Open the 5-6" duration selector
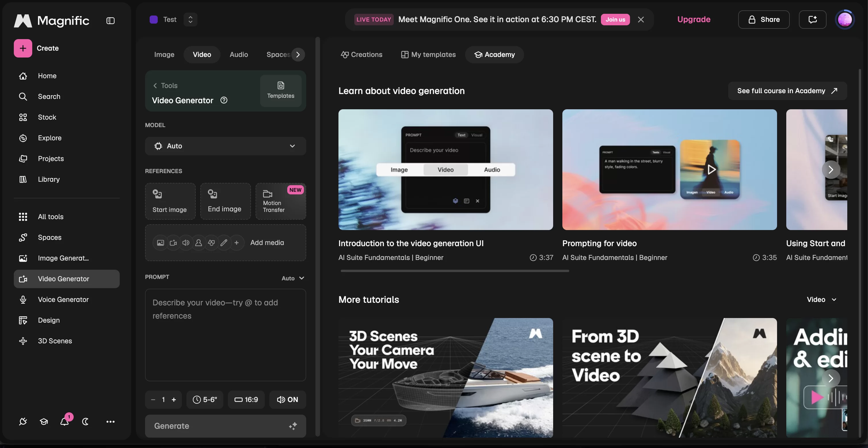Image resolution: width=868 pixels, height=448 pixels. (x=205, y=399)
